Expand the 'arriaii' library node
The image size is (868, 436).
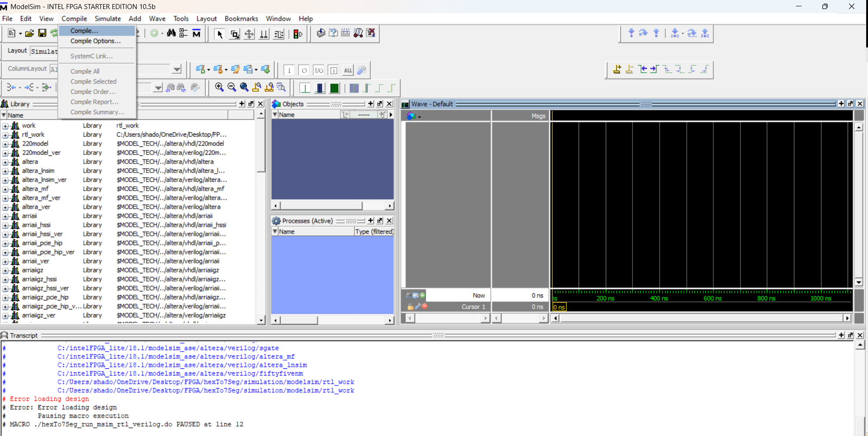(5, 216)
